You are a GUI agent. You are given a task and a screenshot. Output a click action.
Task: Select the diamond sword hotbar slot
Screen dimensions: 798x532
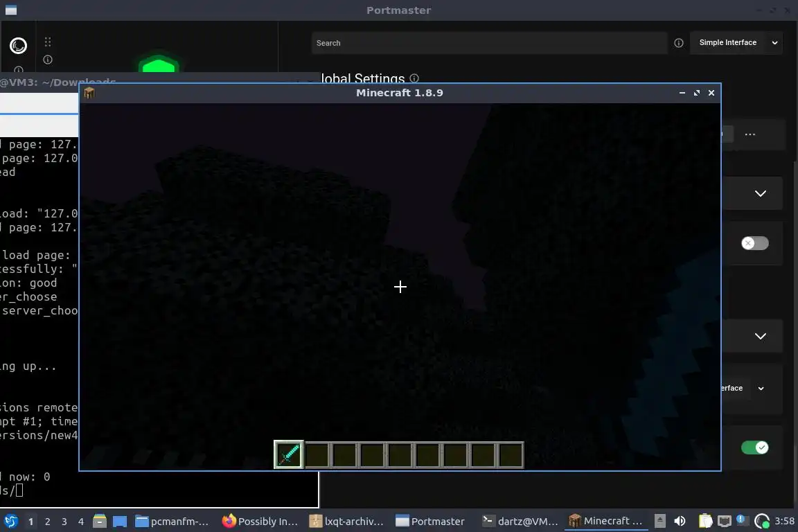(x=289, y=454)
